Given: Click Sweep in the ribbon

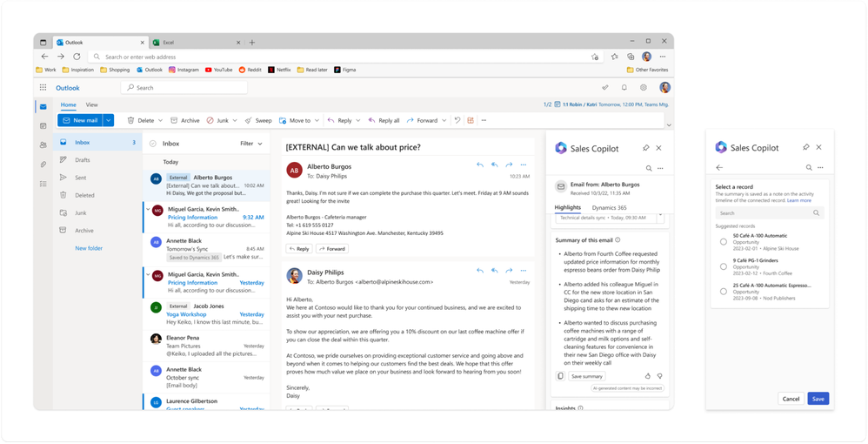Looking at the screenshot, I should pyautogui.click(x=258, y=120).
